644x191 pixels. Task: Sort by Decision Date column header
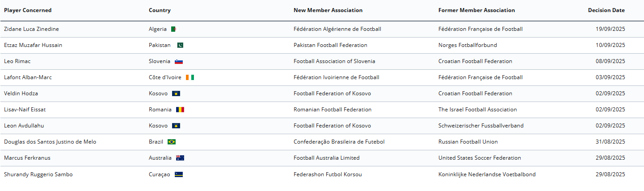tap(606, 10)
